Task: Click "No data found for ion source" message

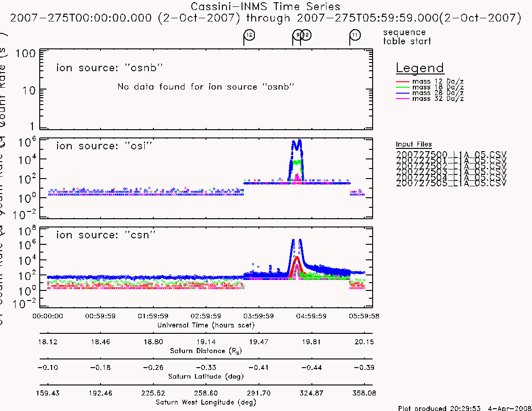Action: pos(205,87)
